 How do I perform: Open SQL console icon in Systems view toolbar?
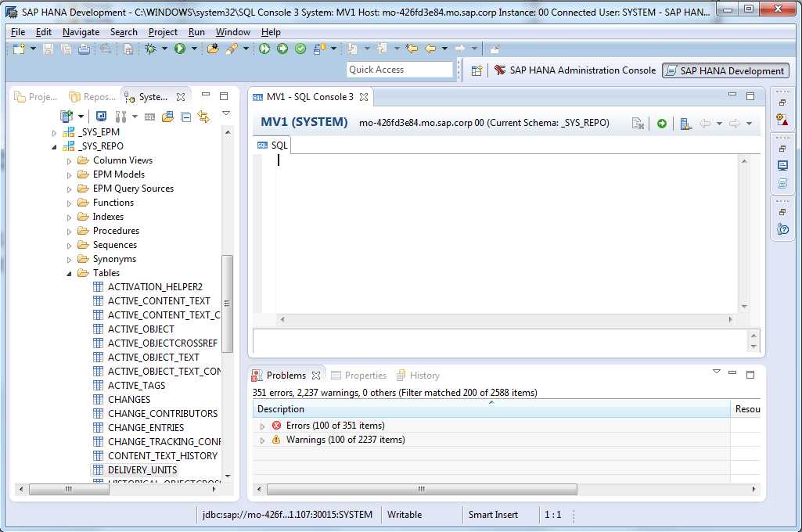[x=149, y=117]
